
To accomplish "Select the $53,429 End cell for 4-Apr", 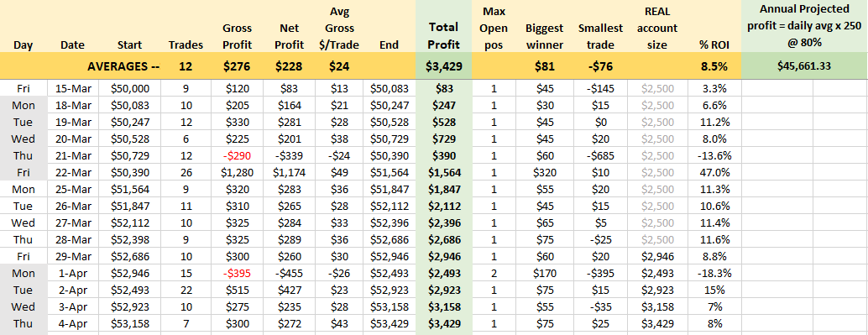I will [390, 323].
